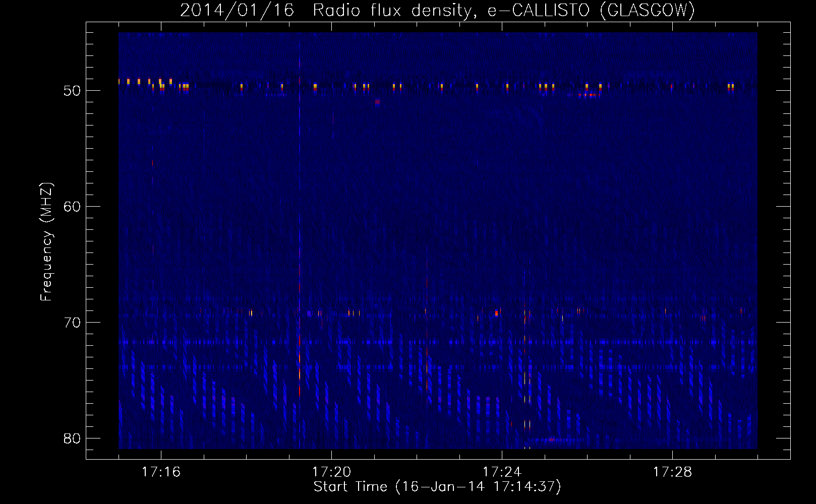Click the 'Start Time (16-Jan-14 17:14:37)' label
Screen dimensions: 816x504
(437, 487)
